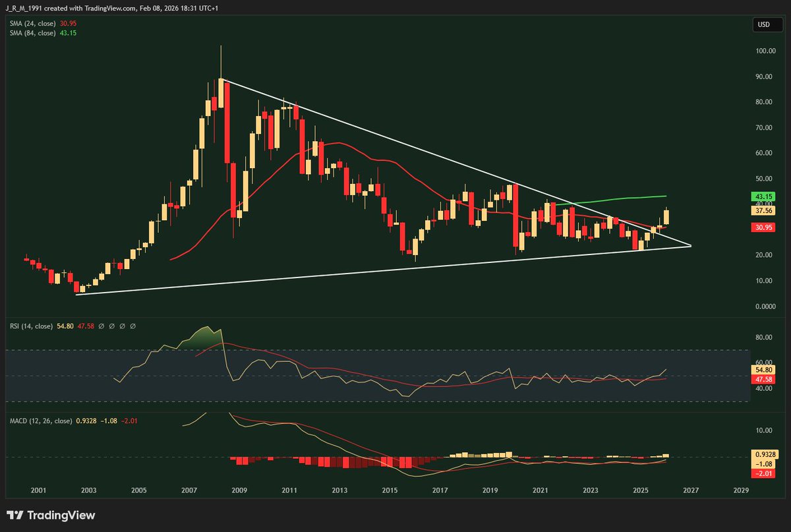Click the 2021 year label on time axis
The image size is (791, 532).
541,491
